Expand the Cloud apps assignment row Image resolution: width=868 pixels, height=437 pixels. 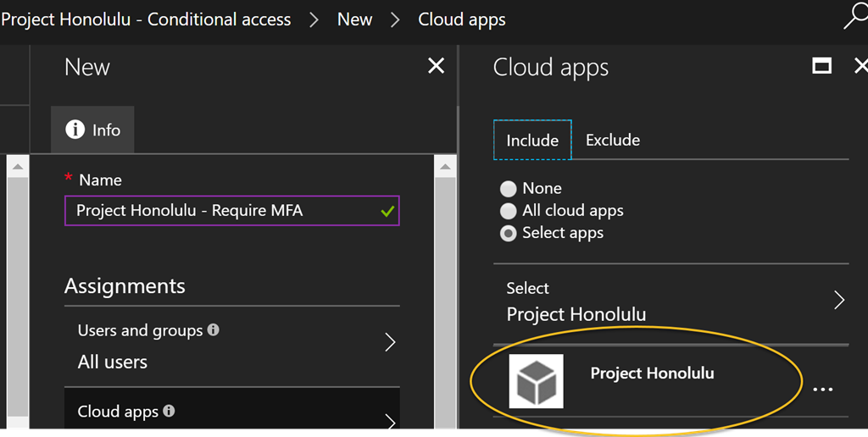click(232, 408)
